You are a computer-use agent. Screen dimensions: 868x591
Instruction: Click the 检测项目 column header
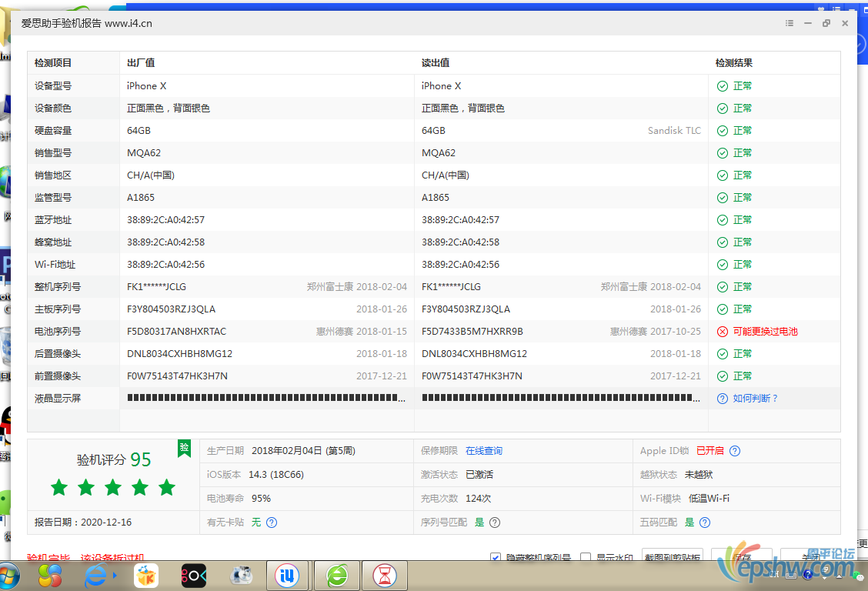coord(53,63)
